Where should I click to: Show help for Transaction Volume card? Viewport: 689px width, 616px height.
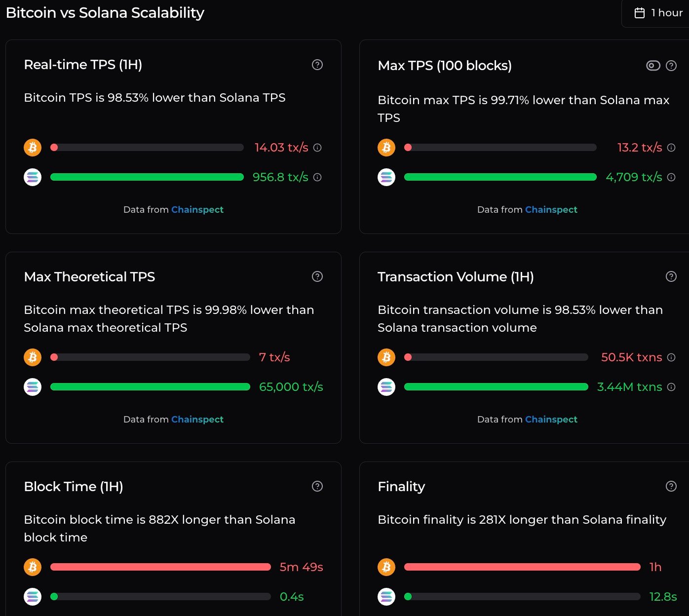(671, 276)
